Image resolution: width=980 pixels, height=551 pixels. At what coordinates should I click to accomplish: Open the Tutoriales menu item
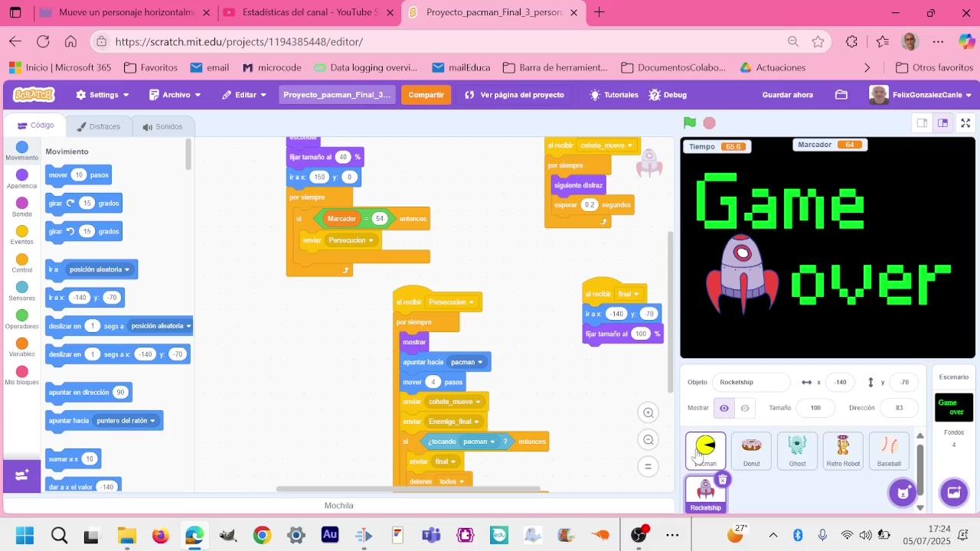[613, 95]
